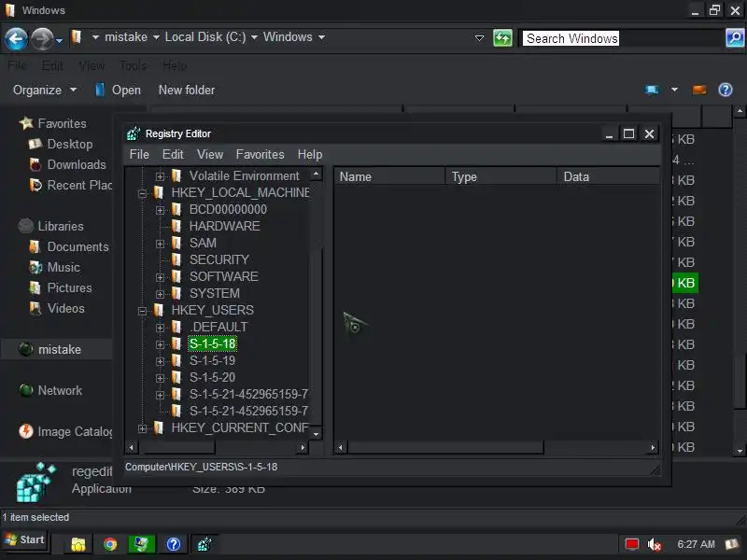This screenshot has width=747, height=560.
Task: Select the Volatile Environment key
Action: [x=244, y=175]
